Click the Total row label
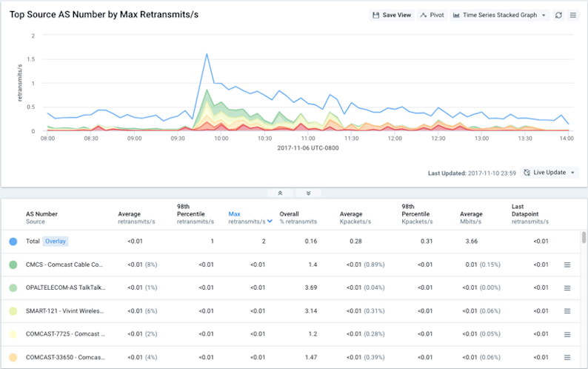 (33, 242)
